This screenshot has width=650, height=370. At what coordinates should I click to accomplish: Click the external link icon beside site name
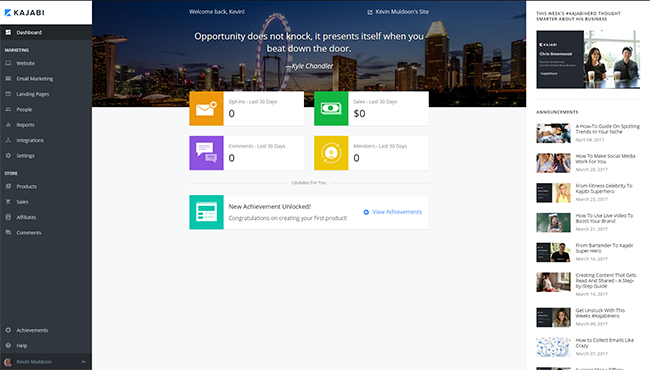(x=370, y=12)
